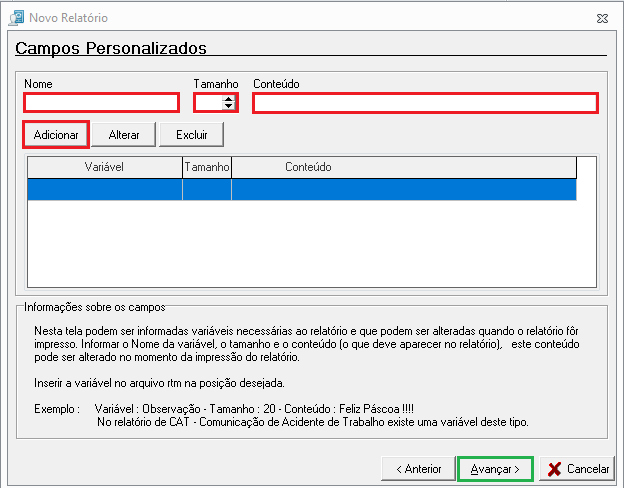Select the highlighted blue table row
This screenshot has width=624, height=488.
[x=302, y=189]
